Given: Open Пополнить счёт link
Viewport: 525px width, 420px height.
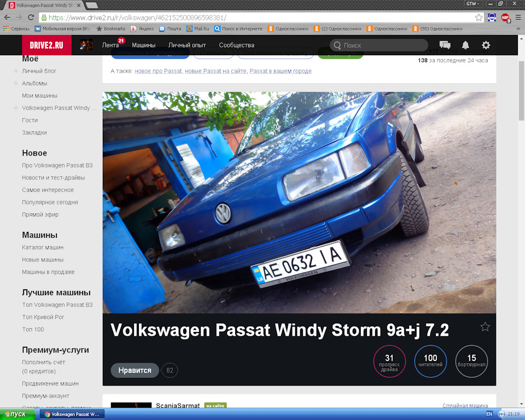Looking at the screenshot, I should 44,363.
